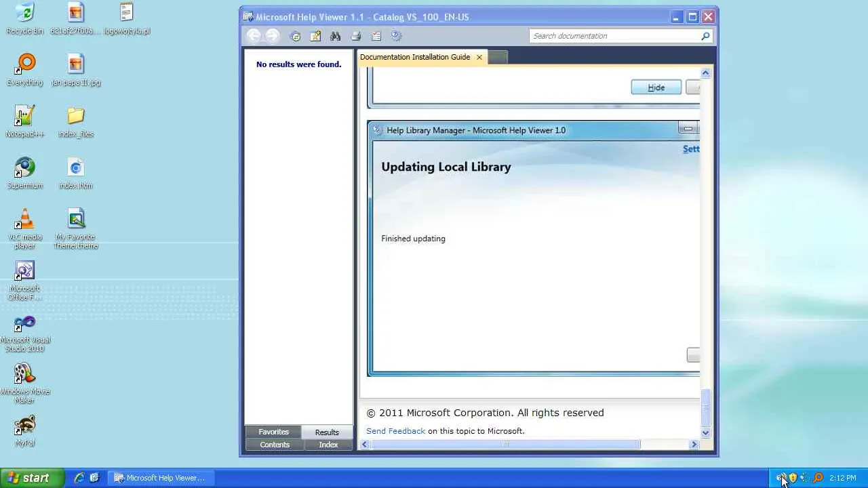This screenshot has height=488, width=868.
Task: Click the yellow security shield tray icon
Action: [x=793, y=478]
